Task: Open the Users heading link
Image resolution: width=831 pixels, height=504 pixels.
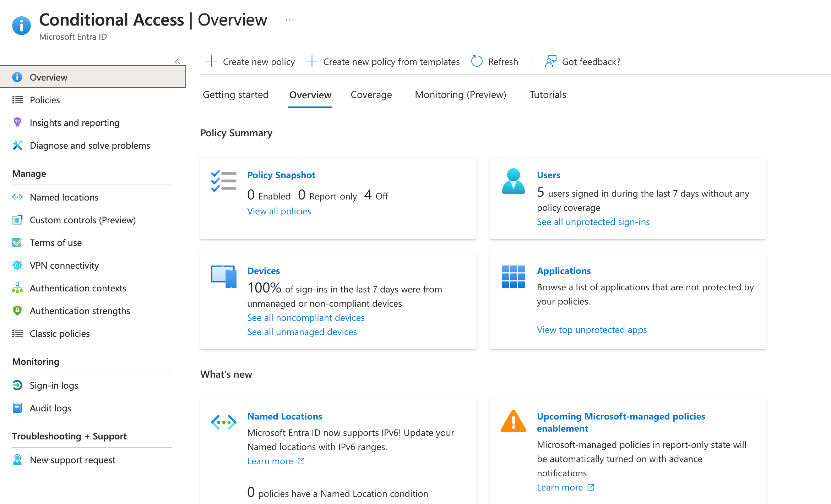Action: point(548,175)
